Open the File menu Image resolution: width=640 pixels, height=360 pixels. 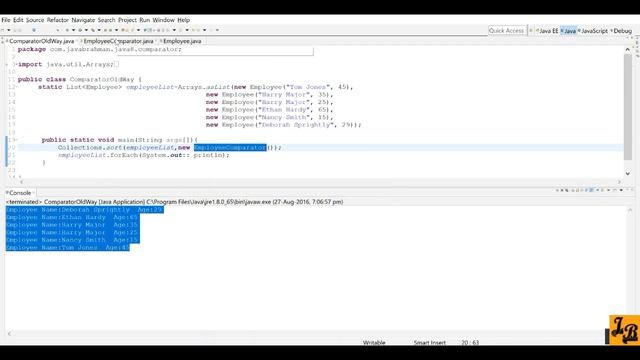coord(6,20)
